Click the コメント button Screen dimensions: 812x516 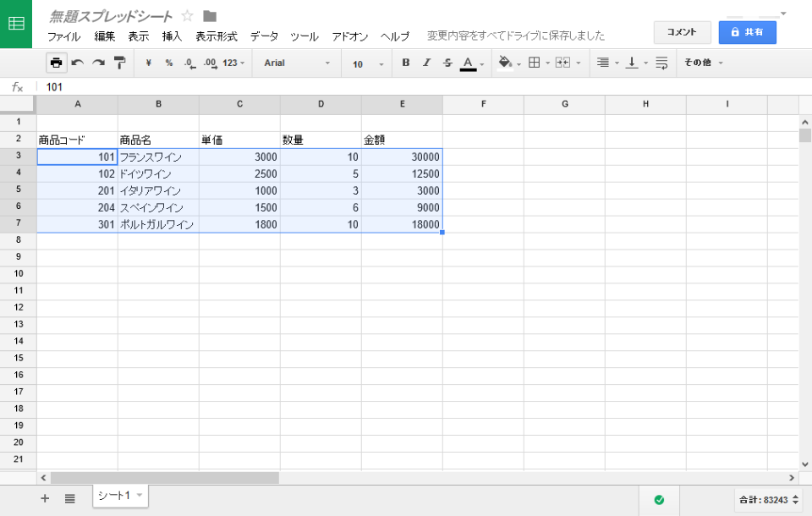pos(682,32)
